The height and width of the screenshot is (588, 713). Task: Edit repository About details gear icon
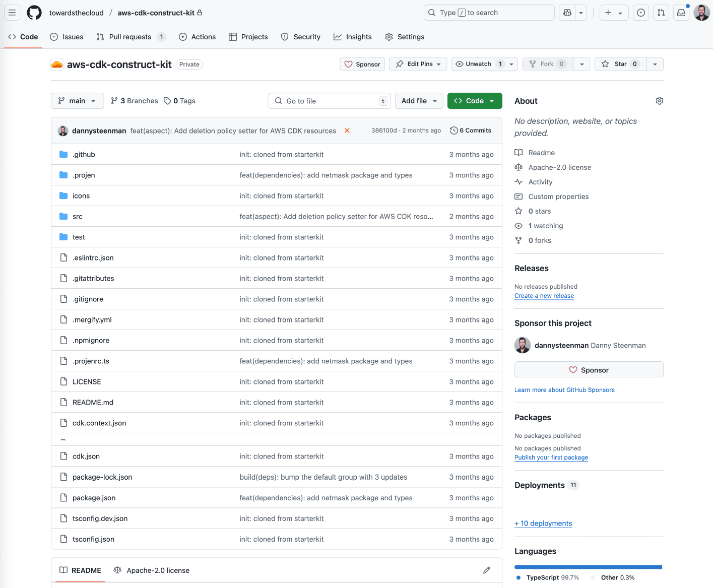[x=659, y=101]
